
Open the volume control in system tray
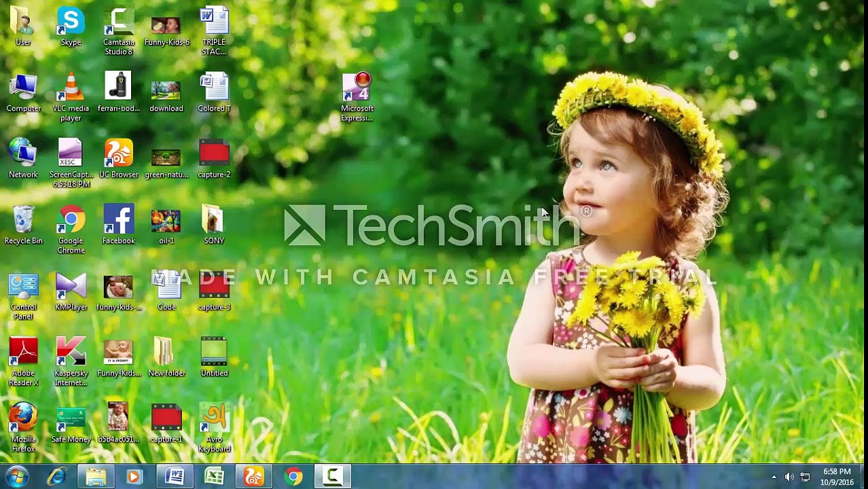(789, 477)
